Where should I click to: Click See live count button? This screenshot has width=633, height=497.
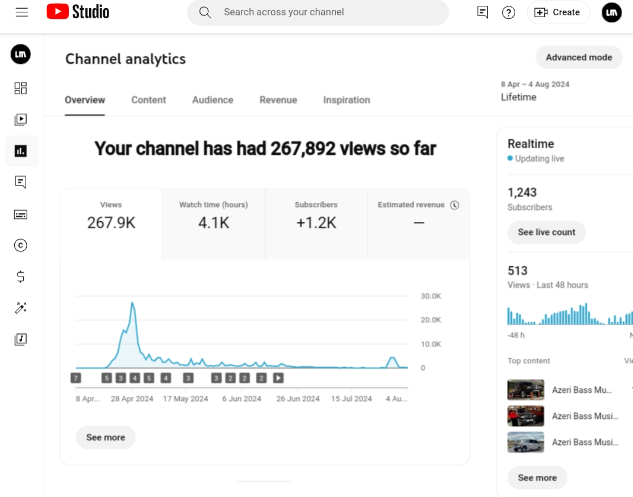(x=546, y=232)
